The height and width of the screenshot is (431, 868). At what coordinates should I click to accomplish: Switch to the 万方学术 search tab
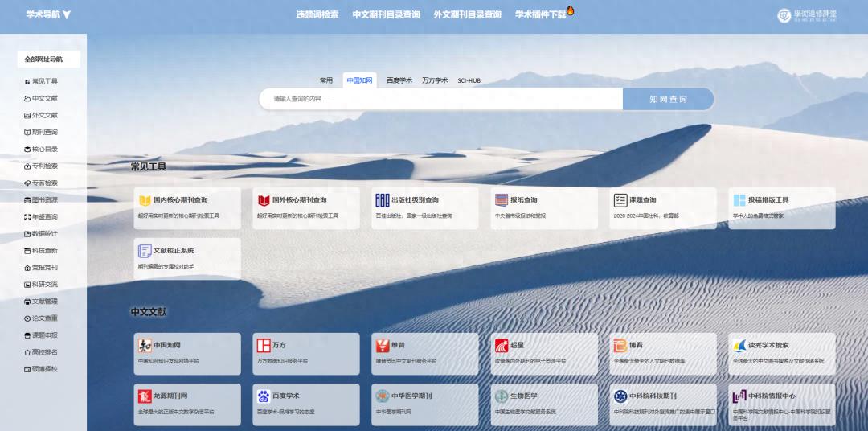[435, 80]
